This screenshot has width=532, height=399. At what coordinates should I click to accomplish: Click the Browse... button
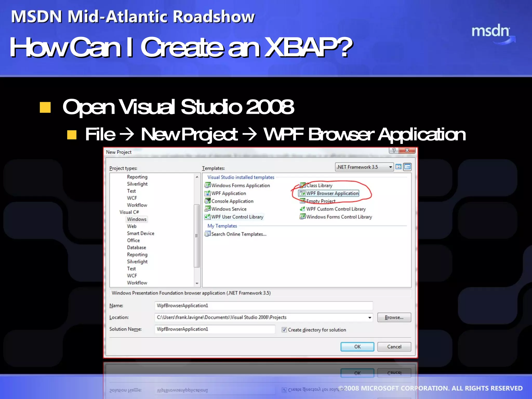[x=394, y=317]
